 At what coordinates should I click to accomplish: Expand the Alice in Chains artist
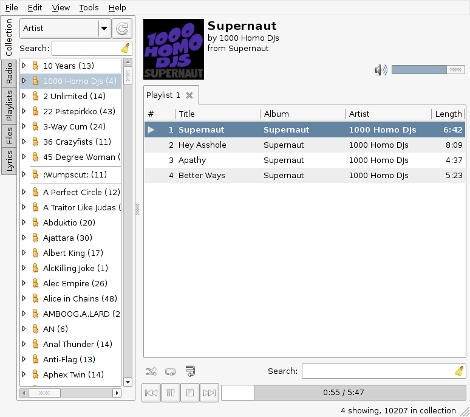pyautogui.click(x=24, y=298)
